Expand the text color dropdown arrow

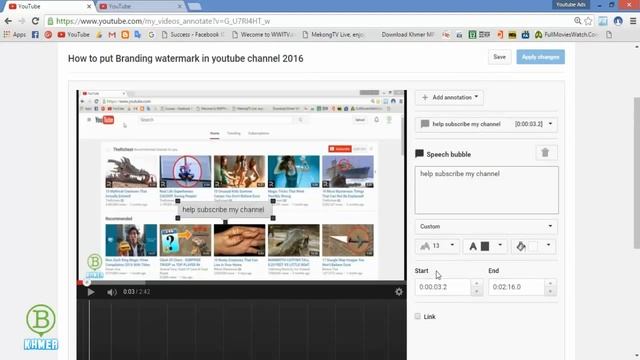(x=500, y=245)
